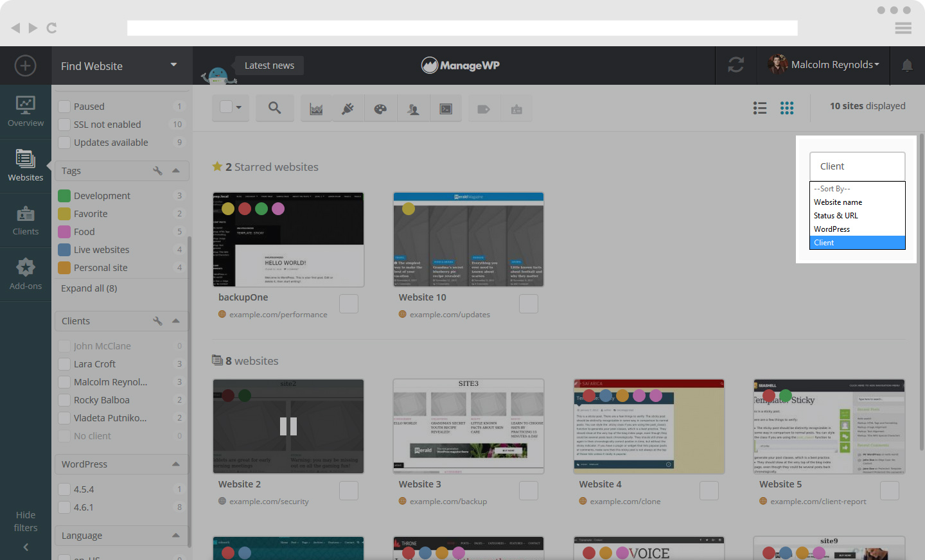Open the Client sort-by combo box

pos(858,166)
